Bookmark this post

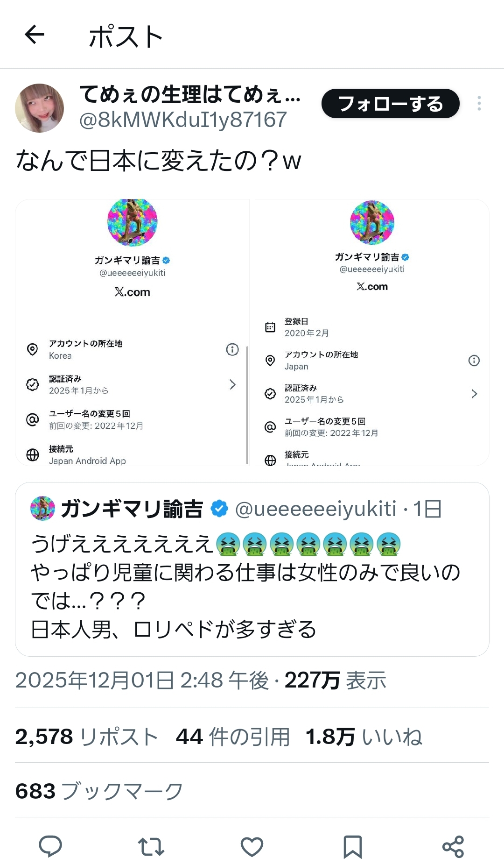(x=352, y=846)
